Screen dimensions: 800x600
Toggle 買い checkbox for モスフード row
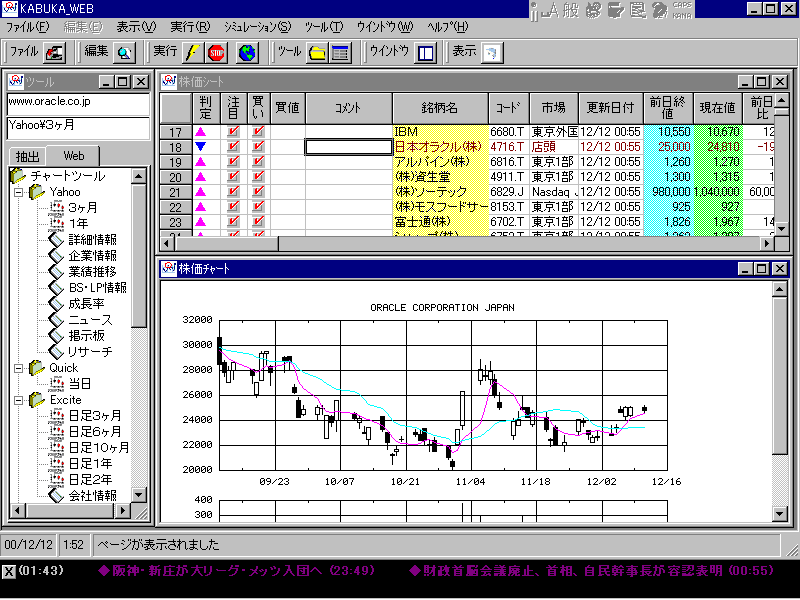(258, 207)
